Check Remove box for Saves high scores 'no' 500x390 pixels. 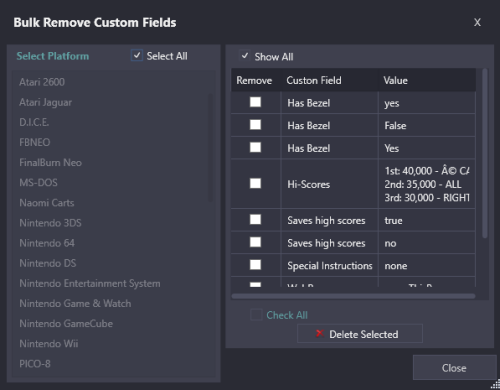(255, 242)
